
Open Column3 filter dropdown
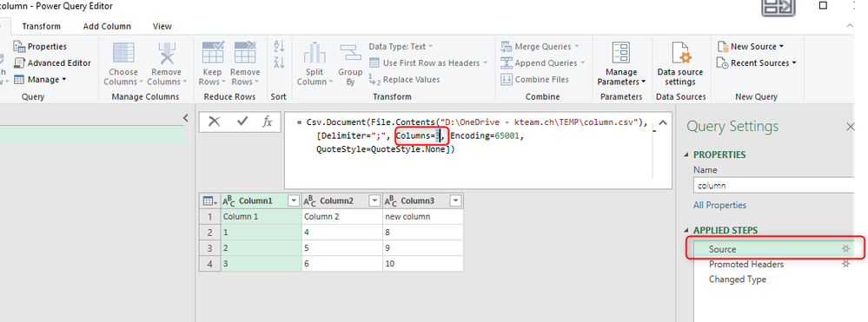[x=455, y=200]
